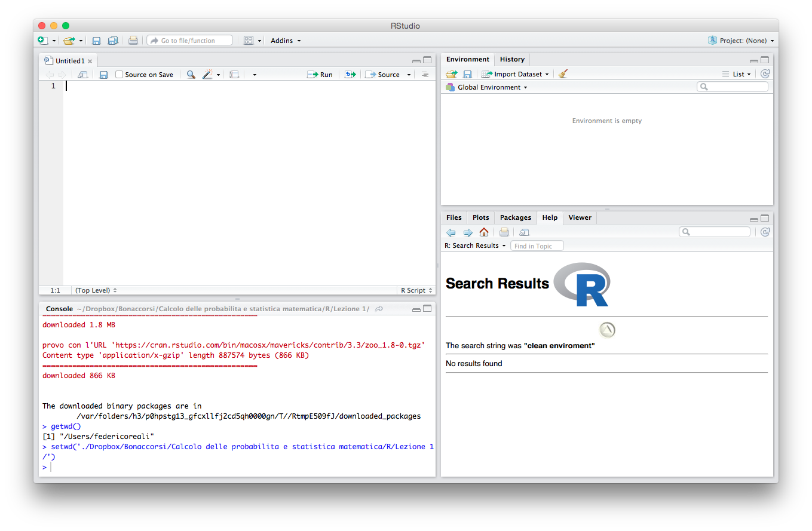The height and width of the screenshot is (531, 812).
Task: Save current document from main toolbar
Action: pos(96,41)
